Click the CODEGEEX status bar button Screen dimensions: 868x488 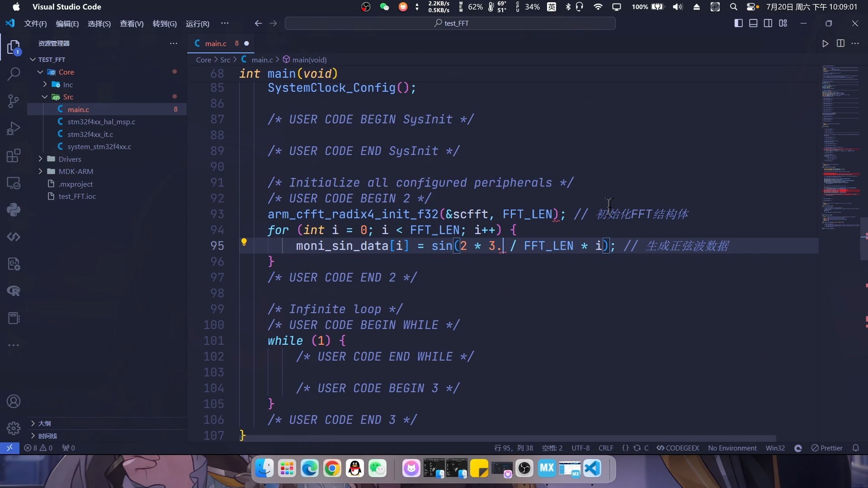[678, 448]
